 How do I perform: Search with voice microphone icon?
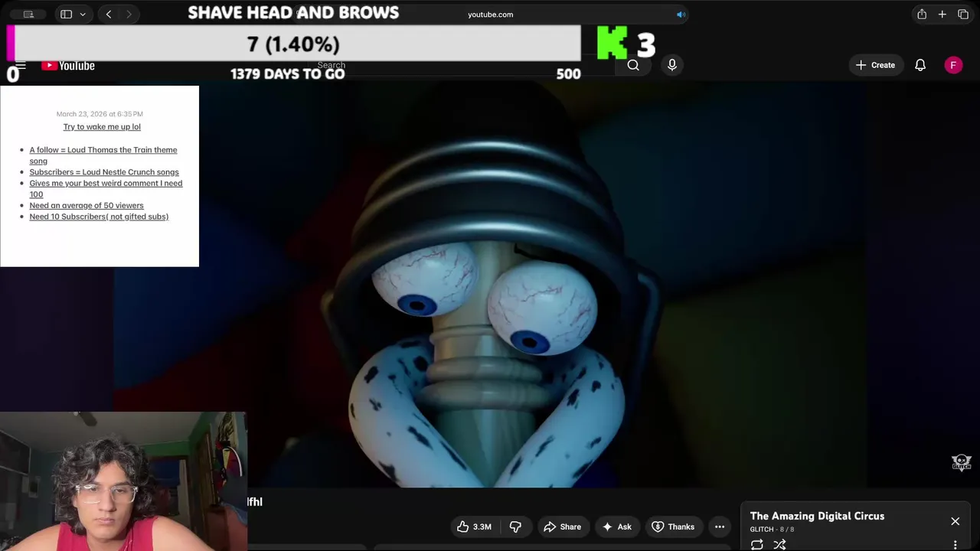pyautogui.click(x=672, y=65)
